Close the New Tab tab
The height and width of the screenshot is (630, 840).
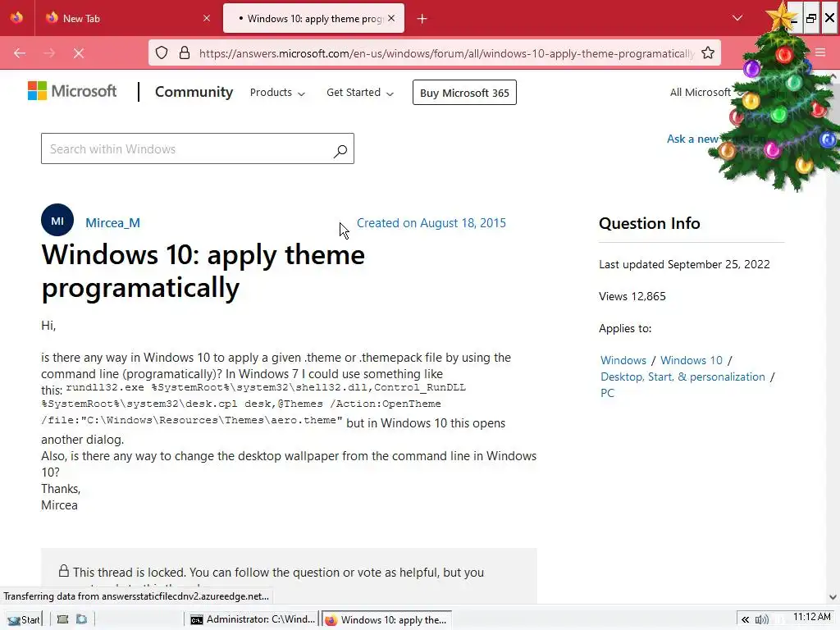click(207, 18)
